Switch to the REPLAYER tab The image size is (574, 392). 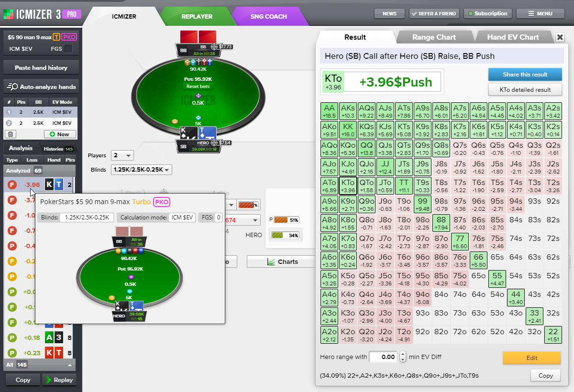197,16
